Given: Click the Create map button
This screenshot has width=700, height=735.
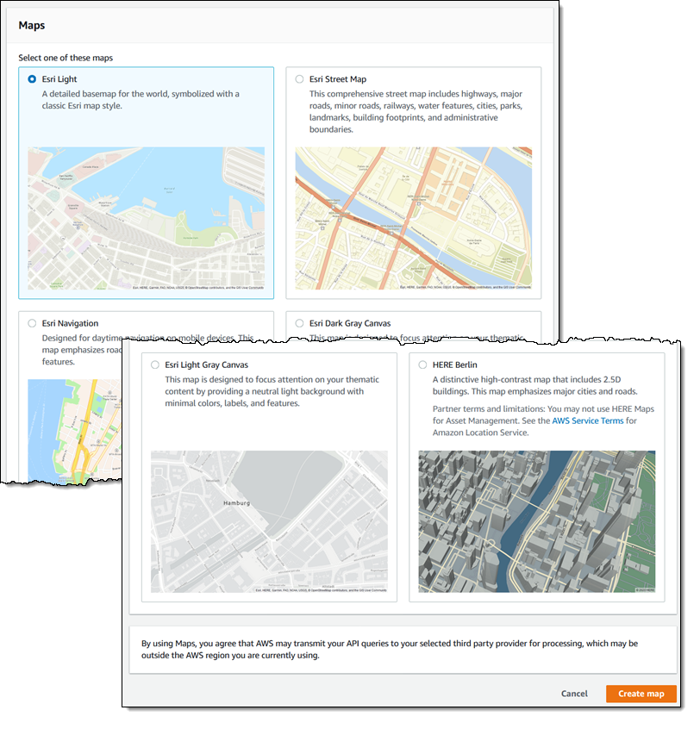Looking at the screenshot, I should (x=641, y=694).
